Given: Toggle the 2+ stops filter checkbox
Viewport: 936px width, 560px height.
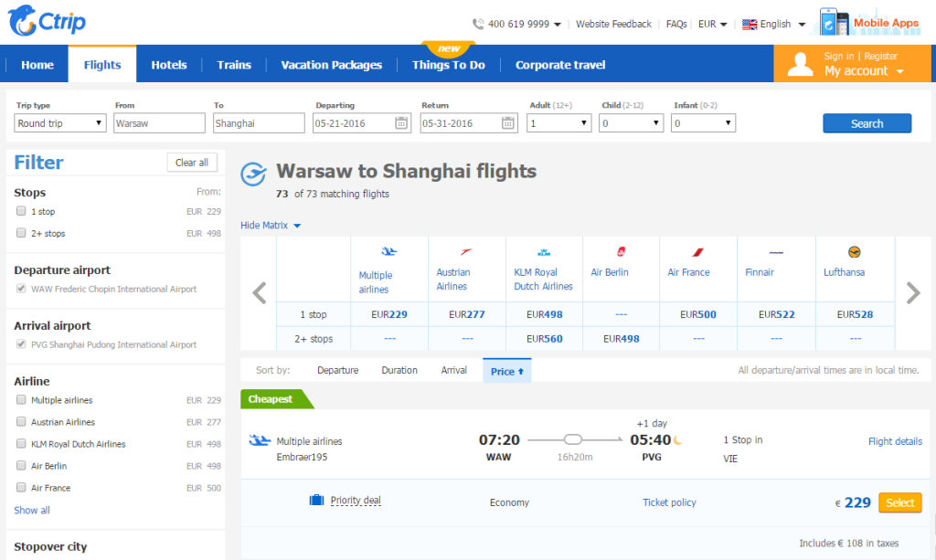Looking at the screenshot, I should coord(21,233).
